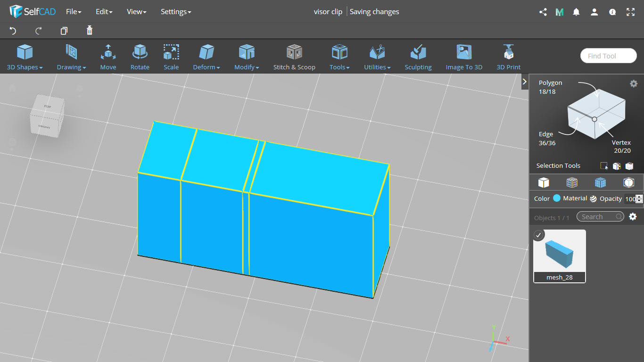Screen dimensions: 644x362
Task: Reset view with home icon
Action: 12,88
